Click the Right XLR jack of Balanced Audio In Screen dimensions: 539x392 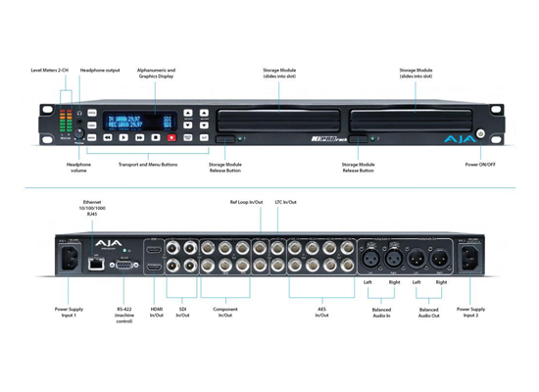pos(394,258)
